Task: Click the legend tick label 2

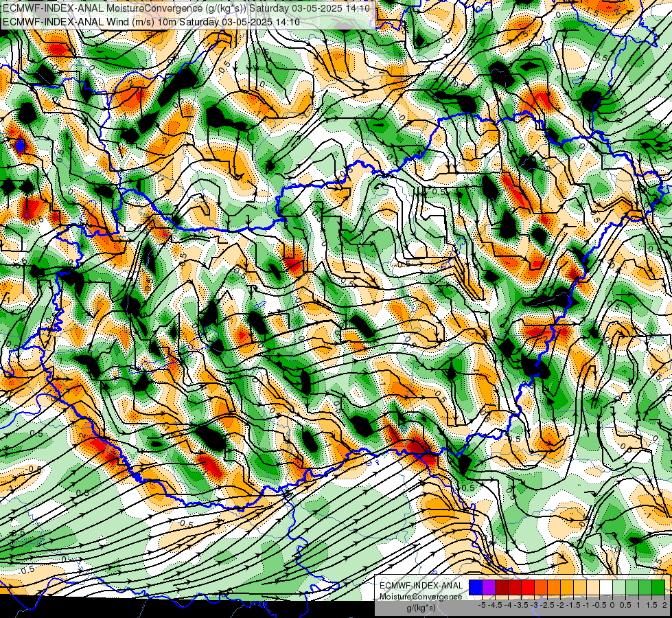Action: (664, 605)
